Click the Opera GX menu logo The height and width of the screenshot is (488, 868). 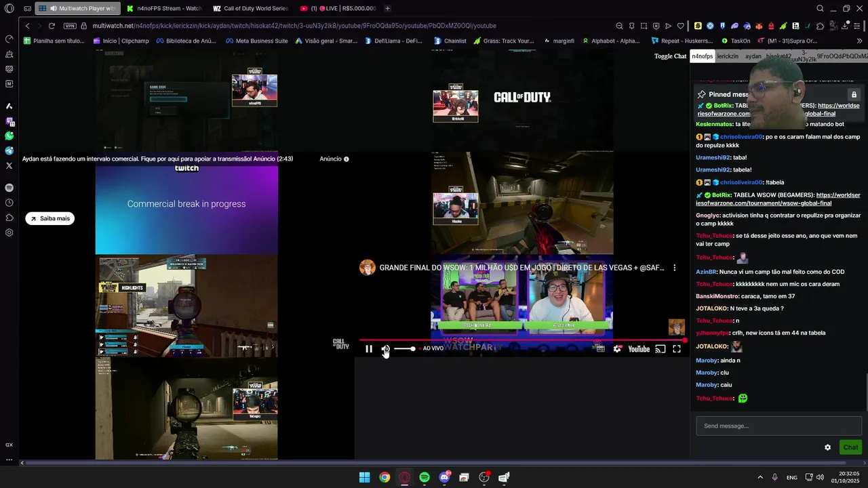coord(9,8)
